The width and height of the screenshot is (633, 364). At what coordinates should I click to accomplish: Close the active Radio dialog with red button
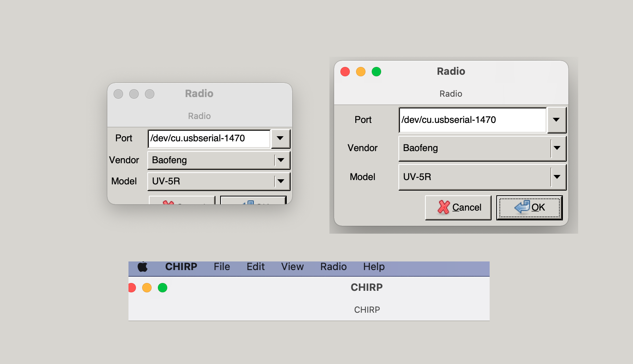(345, 72)
